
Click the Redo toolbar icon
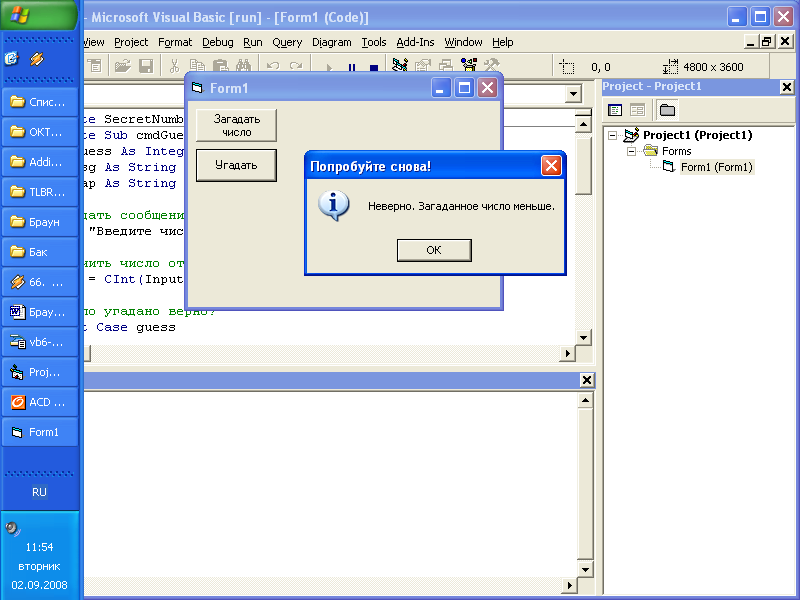point(296,66)
